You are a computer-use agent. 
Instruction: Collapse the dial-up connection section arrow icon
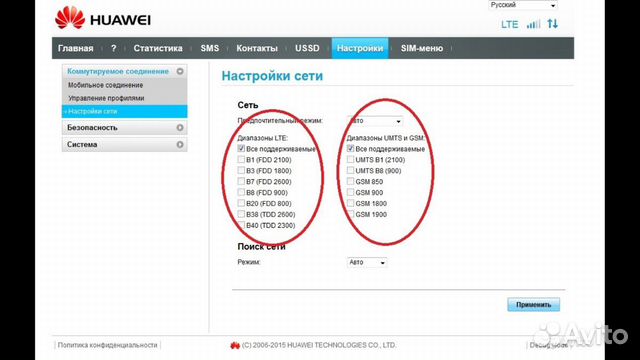coord(180,71)
